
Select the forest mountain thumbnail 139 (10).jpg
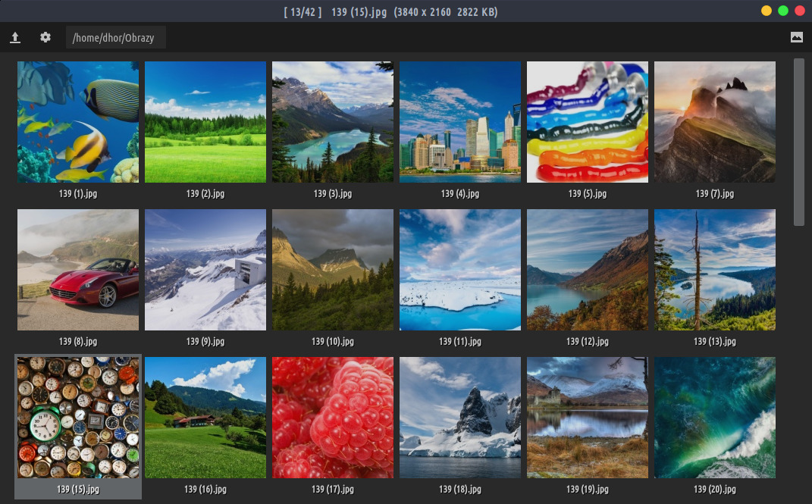[x=333, y=270]
